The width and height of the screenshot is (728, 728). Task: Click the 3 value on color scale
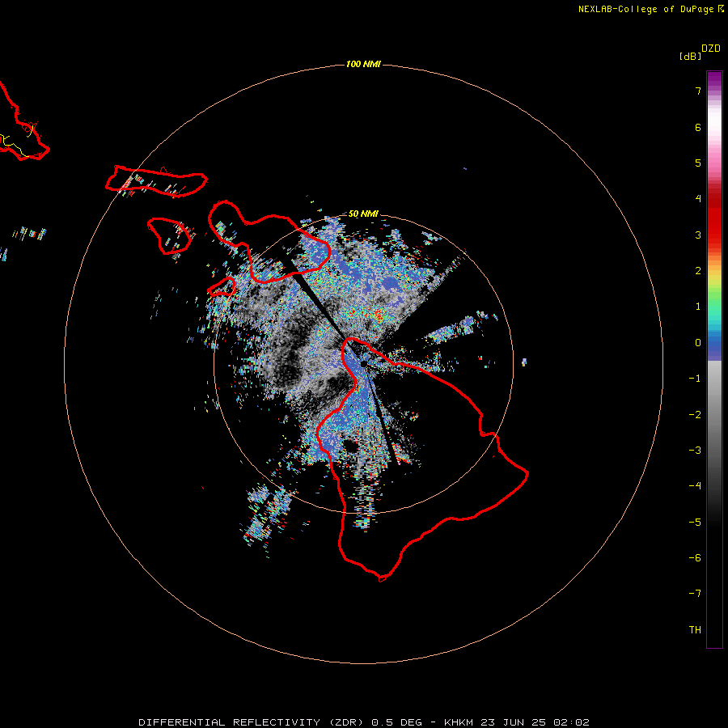(x=698, y=235)
